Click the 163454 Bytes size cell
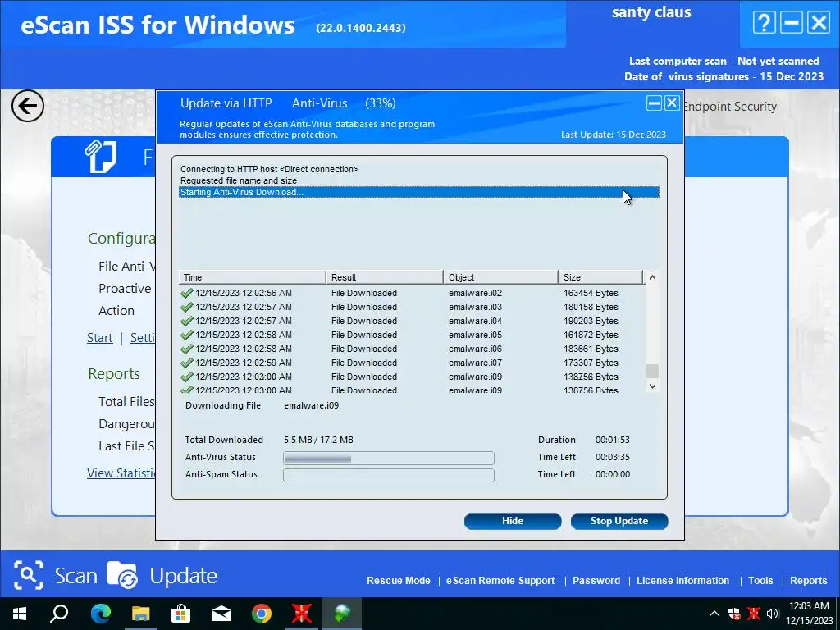Viewport: 840px width, 630px height. coord(591,293)
